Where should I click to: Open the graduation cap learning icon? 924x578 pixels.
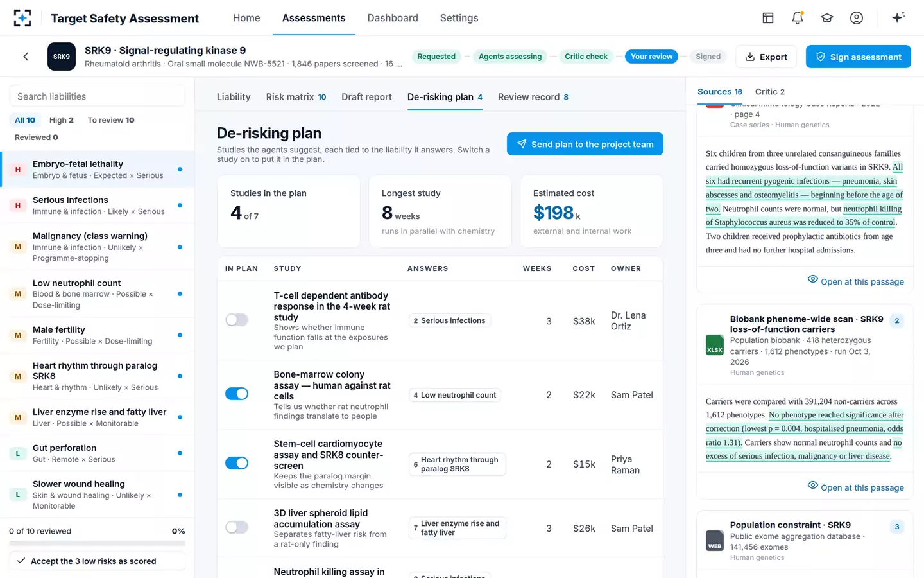(x=827, y=18)
